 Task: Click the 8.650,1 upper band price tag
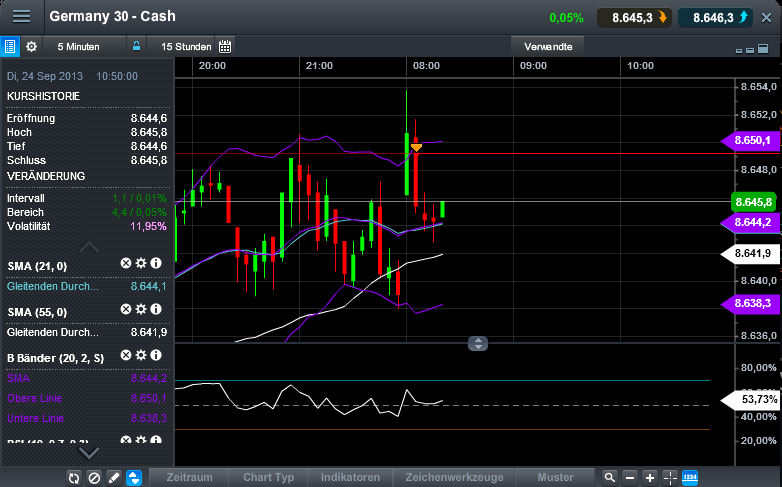pos(751,140)
